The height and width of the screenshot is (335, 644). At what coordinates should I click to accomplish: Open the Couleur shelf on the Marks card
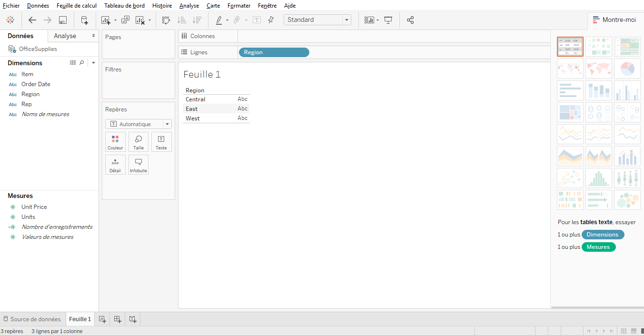(x=115, y=141)
